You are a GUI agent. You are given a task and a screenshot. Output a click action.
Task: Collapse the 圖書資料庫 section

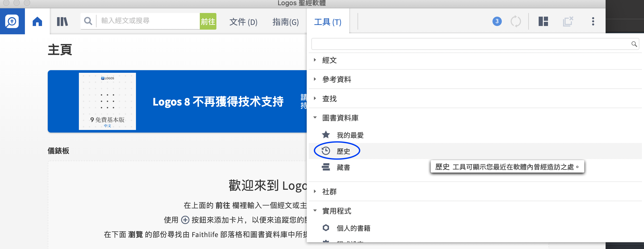(315, 117)
